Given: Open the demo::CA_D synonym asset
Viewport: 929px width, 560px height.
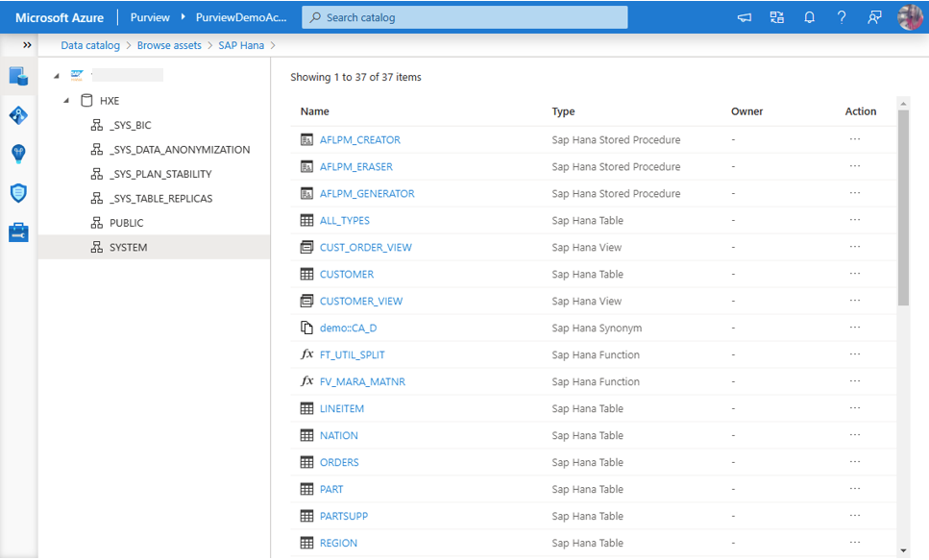Looking at the screenshot, I should pos(348,329).
